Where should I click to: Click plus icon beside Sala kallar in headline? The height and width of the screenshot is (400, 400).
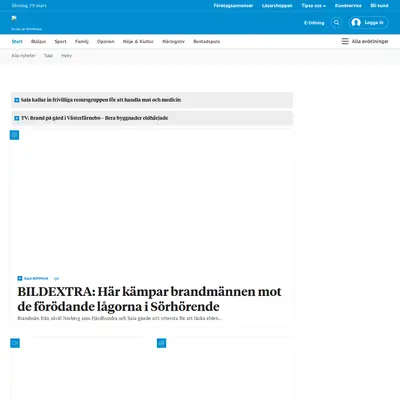coord(17,100)
